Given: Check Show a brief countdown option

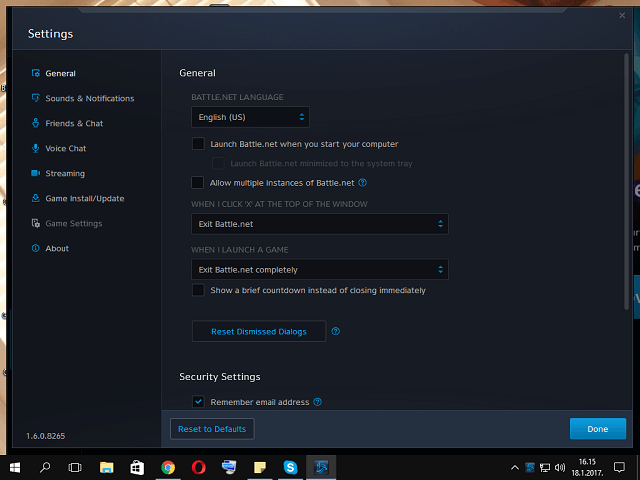Looking at the screenshot, I should tap(198, 290).
